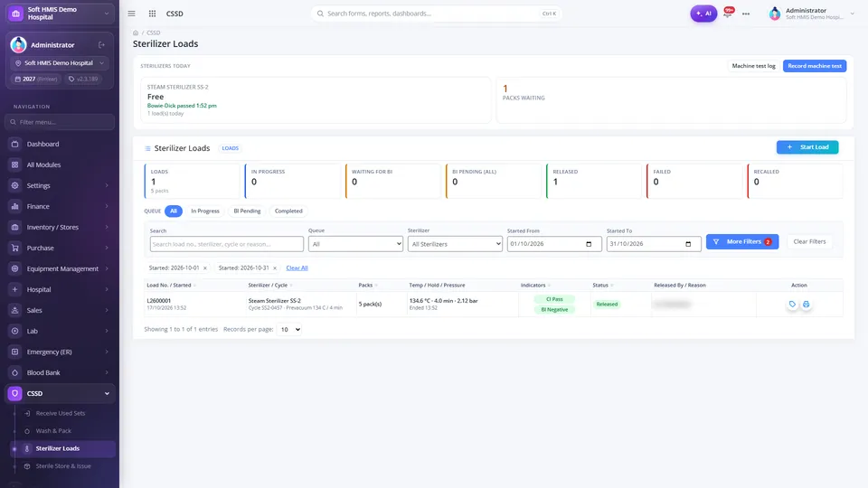Remove the Started: 2026-10-31 filter chip
Image resolution: width=868 pixels, height=488 pixels.
[275, 268]
